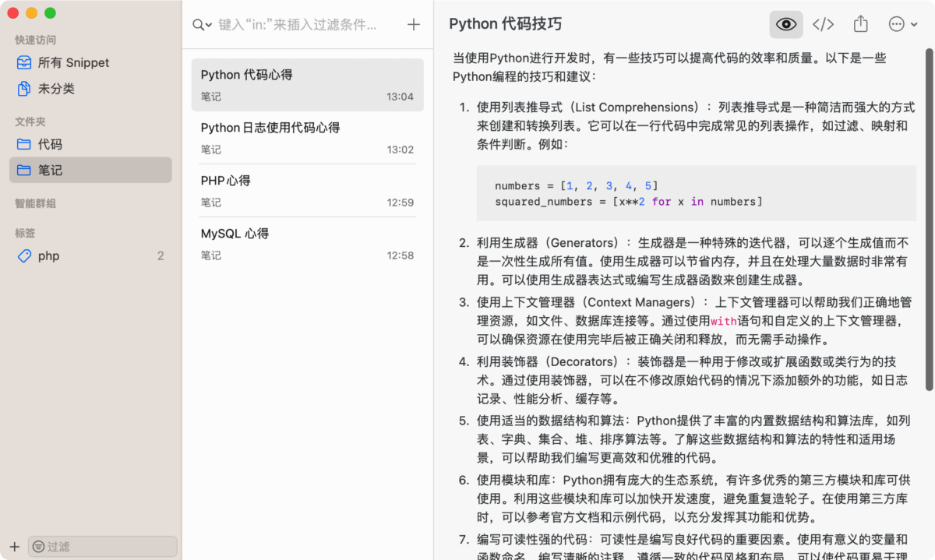Click the yellow minimize window button
The width and height of the screenshot is (935, 560).
(32, 12)
